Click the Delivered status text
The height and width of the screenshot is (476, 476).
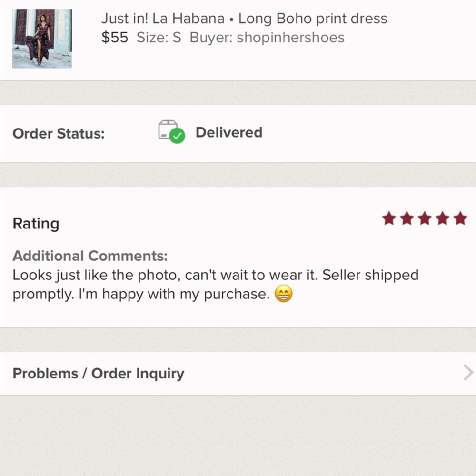[x=228, y=132]
